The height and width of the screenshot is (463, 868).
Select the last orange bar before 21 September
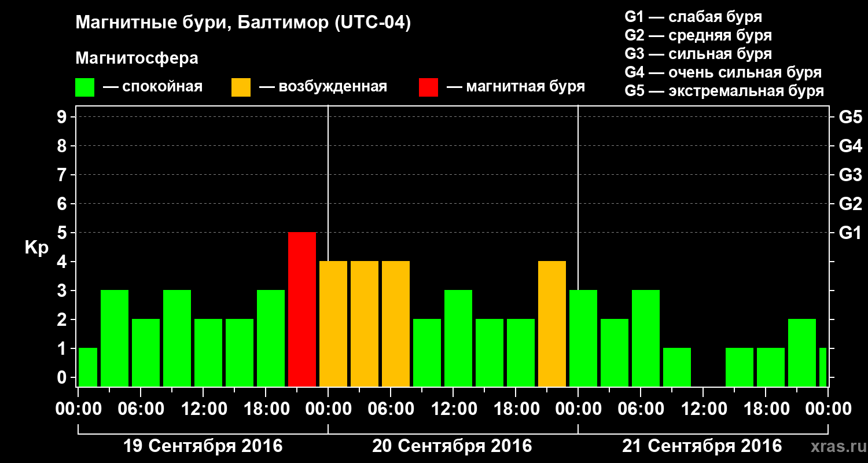tap(552, 324)
